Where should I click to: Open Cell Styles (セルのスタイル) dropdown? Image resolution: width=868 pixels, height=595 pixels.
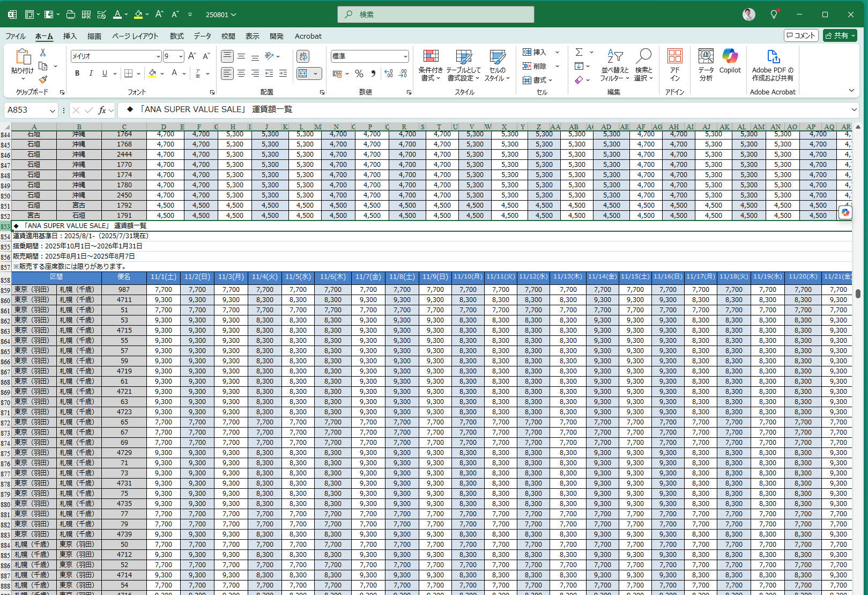pos(498,65)
